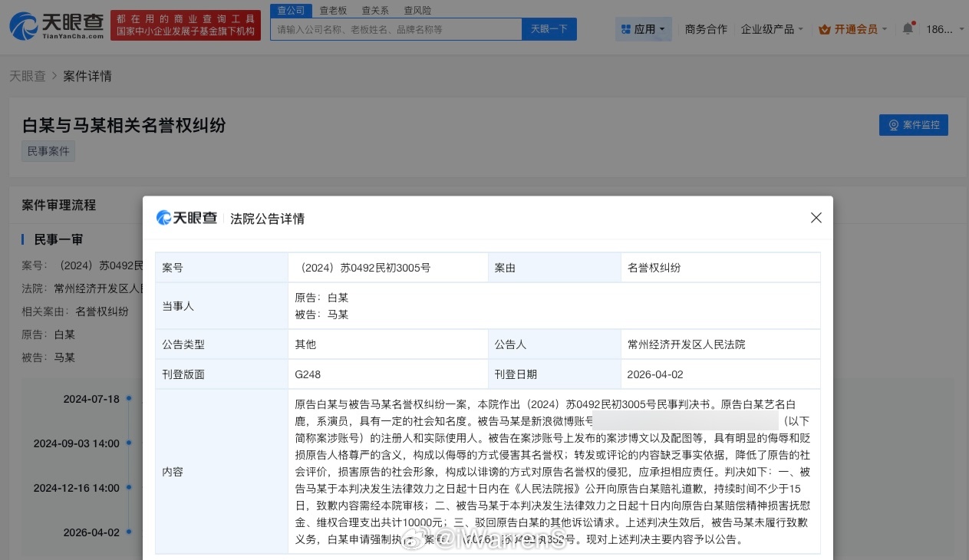This screenshot has height=560, width=969.
Task: Click the notification bell icon
Action: (908, 28)
